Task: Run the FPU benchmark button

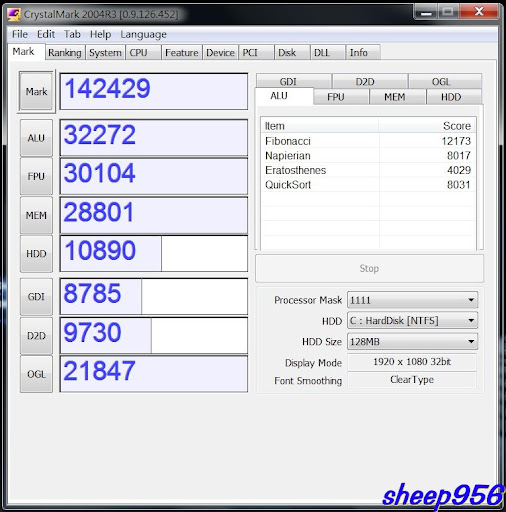Action: click(36, 176)
